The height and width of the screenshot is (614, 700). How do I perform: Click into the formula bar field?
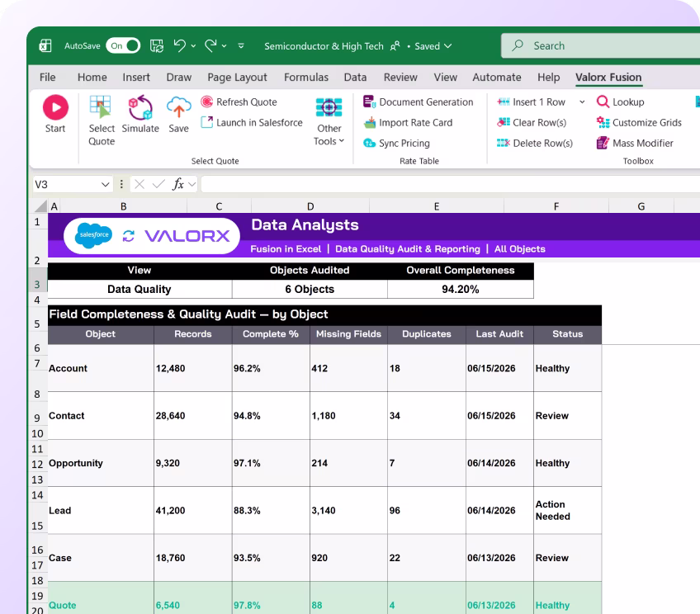click(450, 184)
